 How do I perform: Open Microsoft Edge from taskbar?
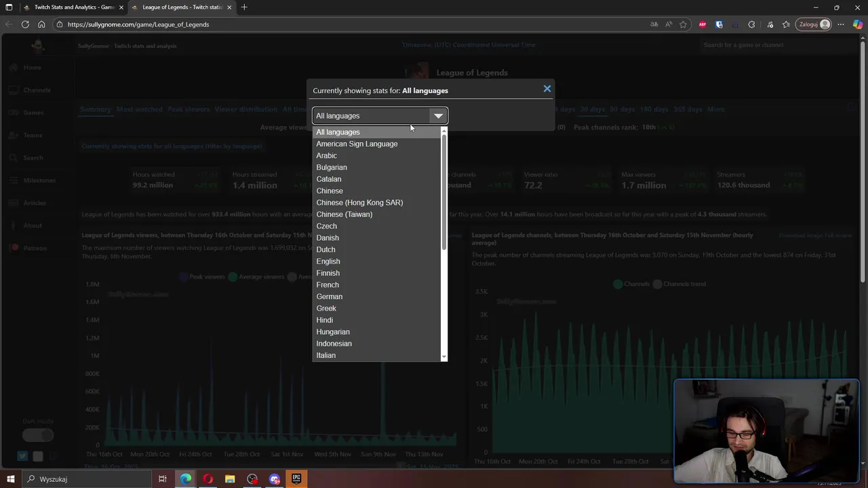(x=186, y=479)
